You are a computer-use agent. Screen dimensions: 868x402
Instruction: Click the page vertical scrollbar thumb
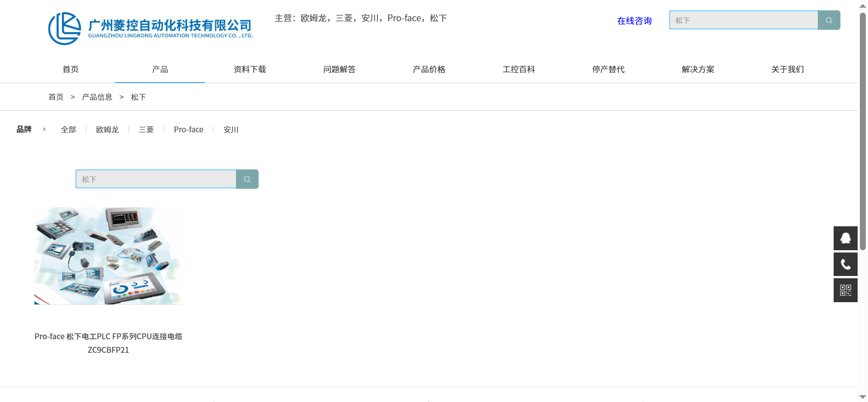(x=863, y=131)
